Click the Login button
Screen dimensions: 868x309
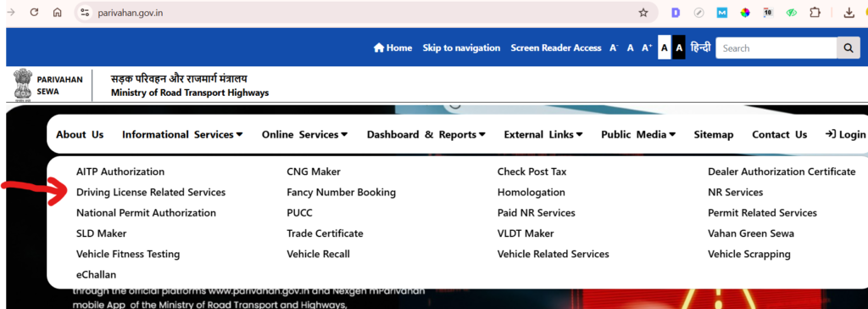845,134
